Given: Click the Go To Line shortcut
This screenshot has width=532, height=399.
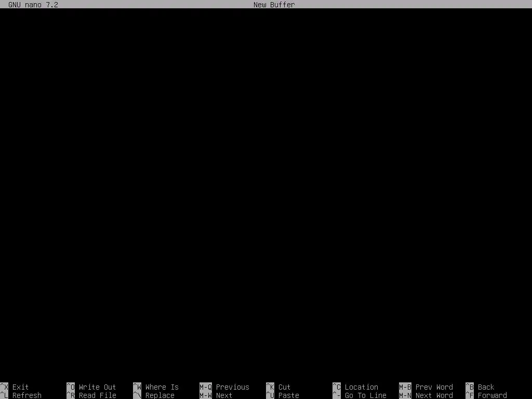Looking at the screenshot, I should 360,395.
